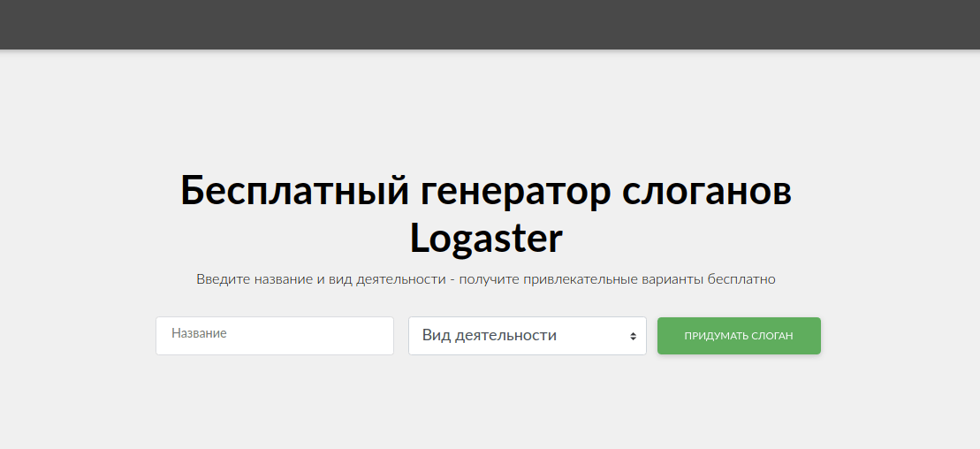The width and height of the screenshot is (980, 449).
Task: Click the word Бесплатный in the heading
Action: click(295, 190)
